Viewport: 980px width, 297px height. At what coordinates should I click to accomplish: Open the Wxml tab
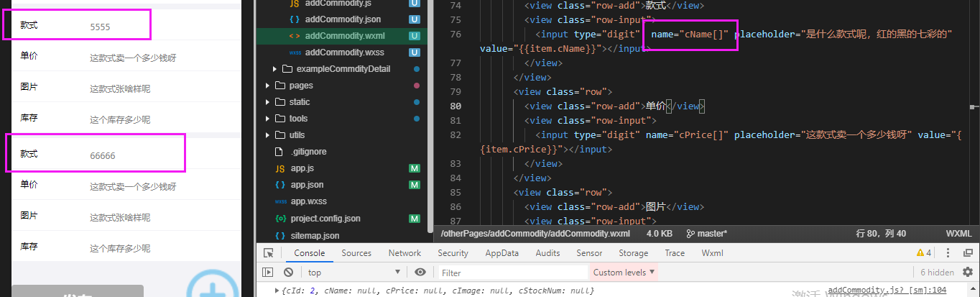point(712,253)
